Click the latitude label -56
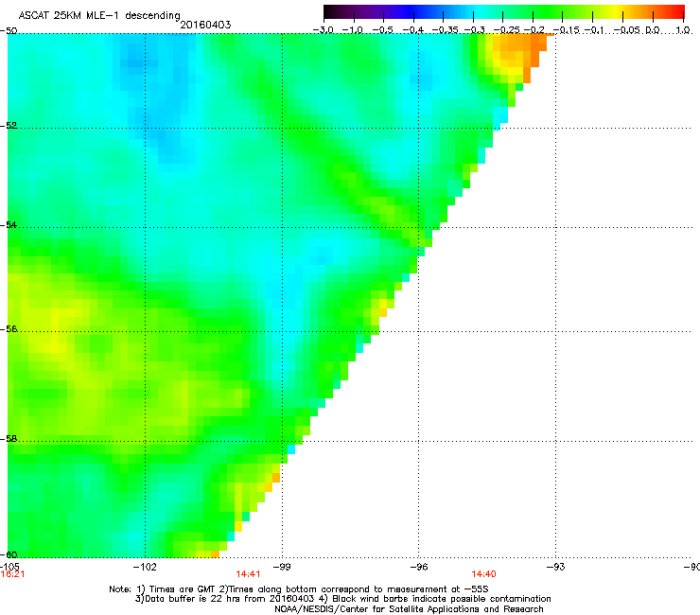This screenshot has width=700, height=615. (x=9, y=329)
